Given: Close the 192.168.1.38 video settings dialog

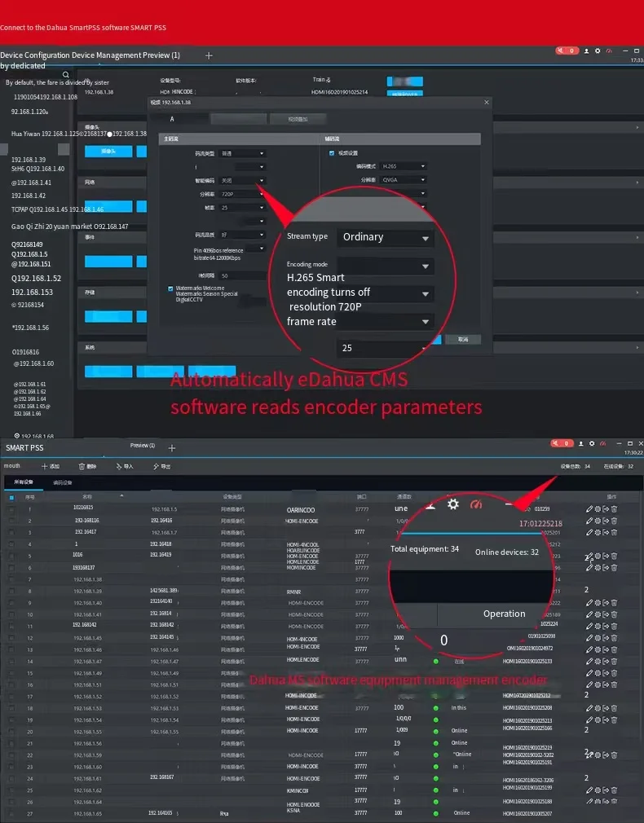Looking at the screenshot, I should click(487, 103).
